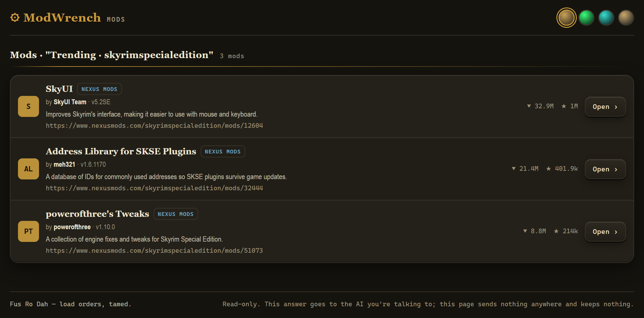Choose the tan theme swatch at far right
Image resolution: width=644 pixels, height=318 pixels.
pos(626,18)
